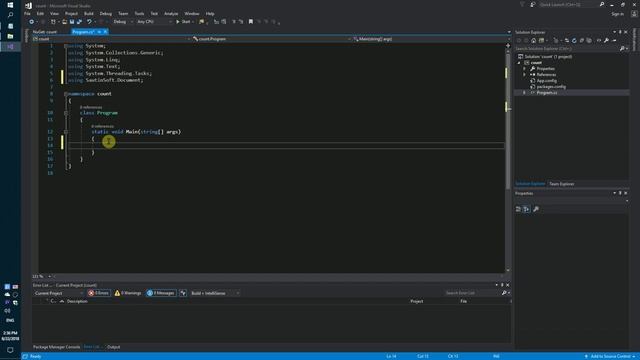Click in the Search Solution Explorer field
The width and height of the screenshot is (640, 360).
(567, 49)
